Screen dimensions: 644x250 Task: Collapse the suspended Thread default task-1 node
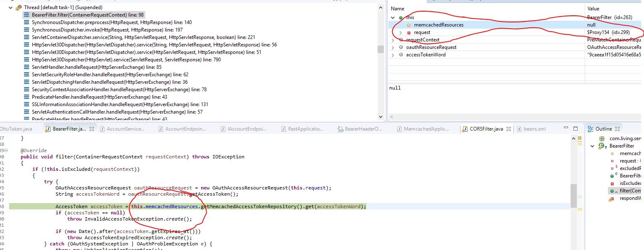click(x=11, y=7)
